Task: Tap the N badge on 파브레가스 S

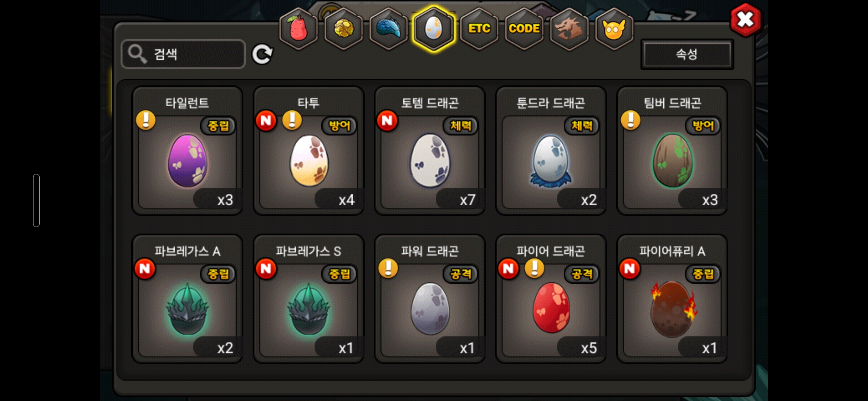Action: [266, 268]
